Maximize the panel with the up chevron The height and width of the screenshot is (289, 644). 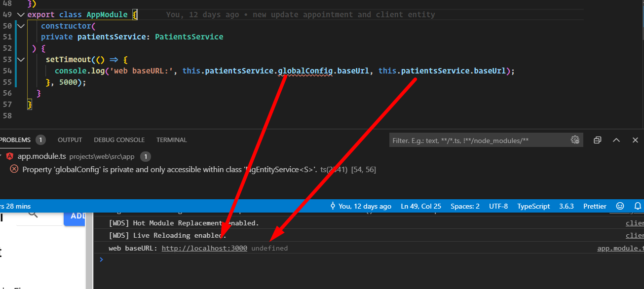(616, 140)
